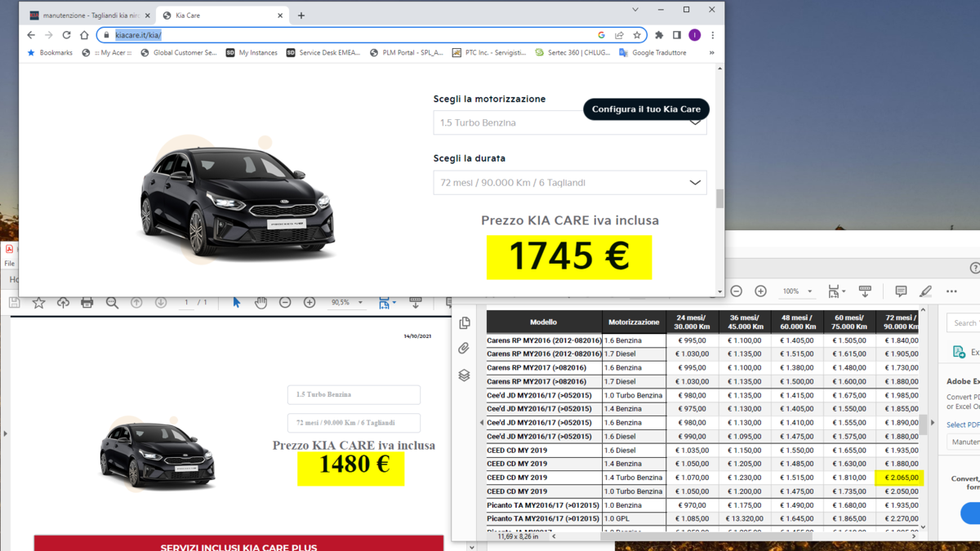Open the Global Customer Se... bookmark

(178, 53)
